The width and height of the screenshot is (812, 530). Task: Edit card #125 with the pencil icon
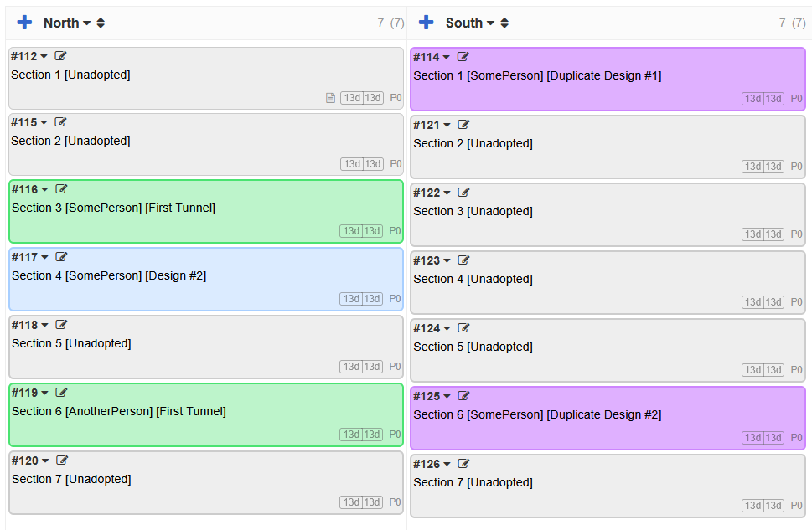[464, 395]
